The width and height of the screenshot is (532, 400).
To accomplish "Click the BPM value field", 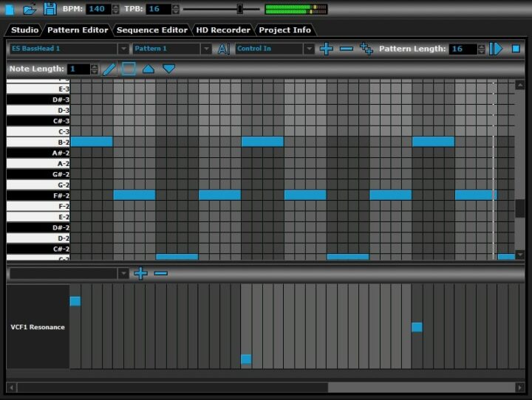I will click(97, 9).
